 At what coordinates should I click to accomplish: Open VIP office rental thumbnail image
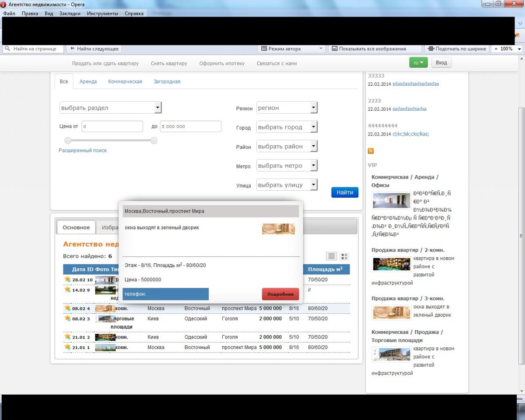391,200
